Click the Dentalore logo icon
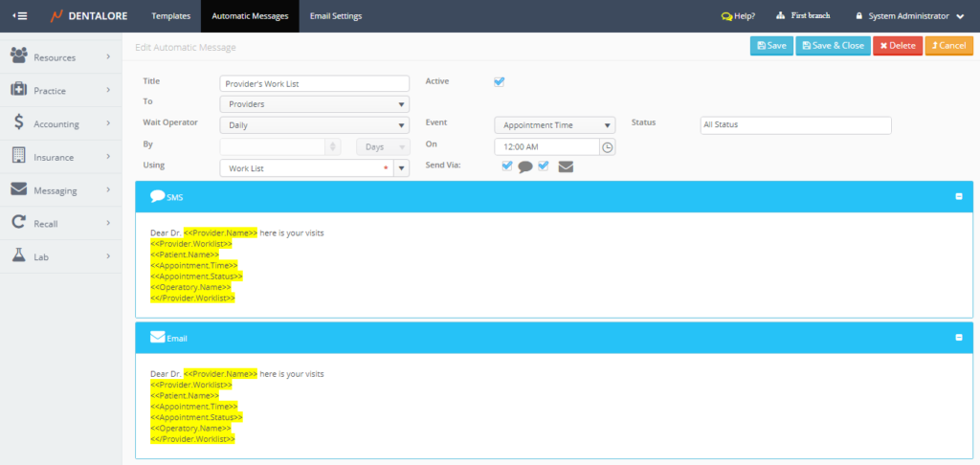 click(56, 16)
